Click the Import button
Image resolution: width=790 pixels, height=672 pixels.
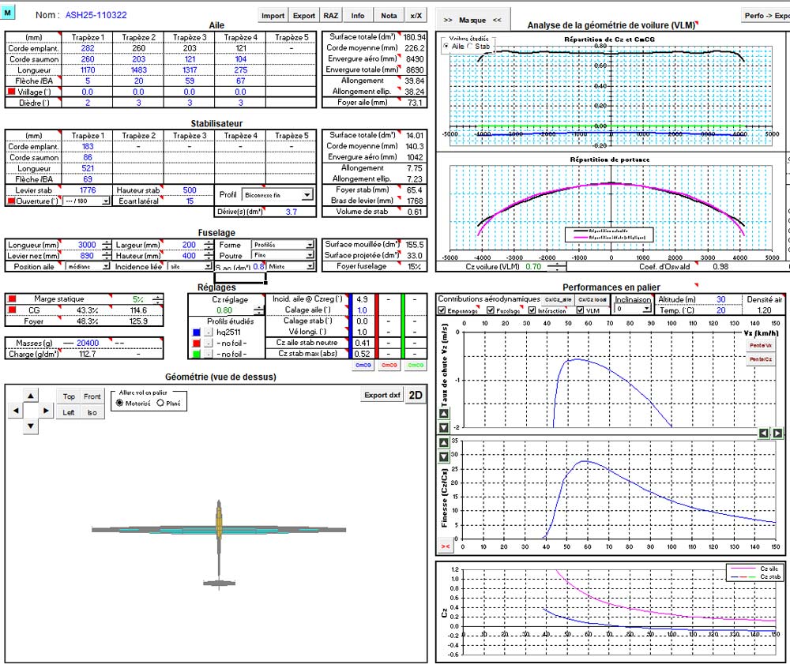coord(273,16)
